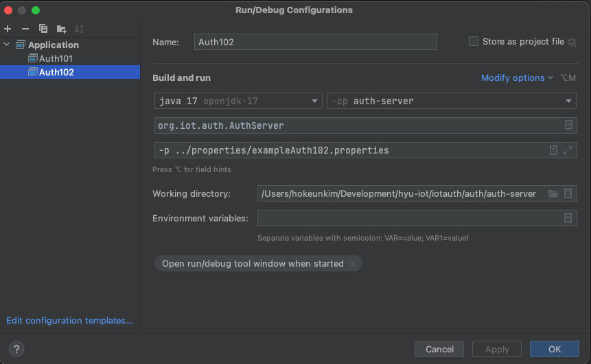
Task: Click the Application folder icon
Action: pos(21,45)
